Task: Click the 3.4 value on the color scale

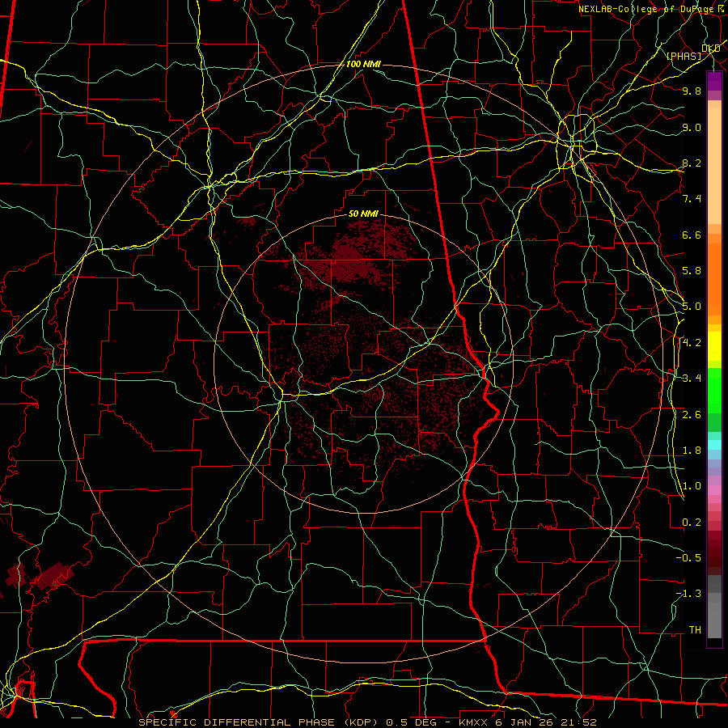Action: [692, 378]
